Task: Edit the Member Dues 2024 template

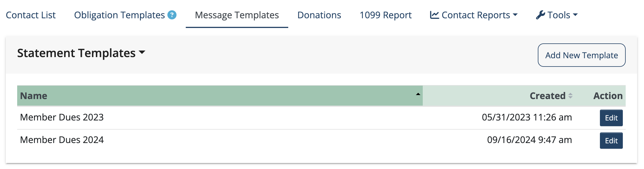Action: [611, 141]
